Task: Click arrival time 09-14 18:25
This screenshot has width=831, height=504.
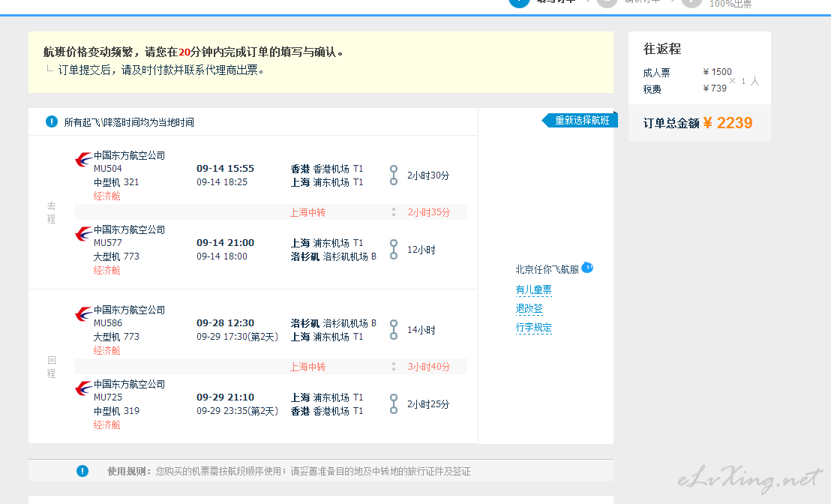Action: 222,181
